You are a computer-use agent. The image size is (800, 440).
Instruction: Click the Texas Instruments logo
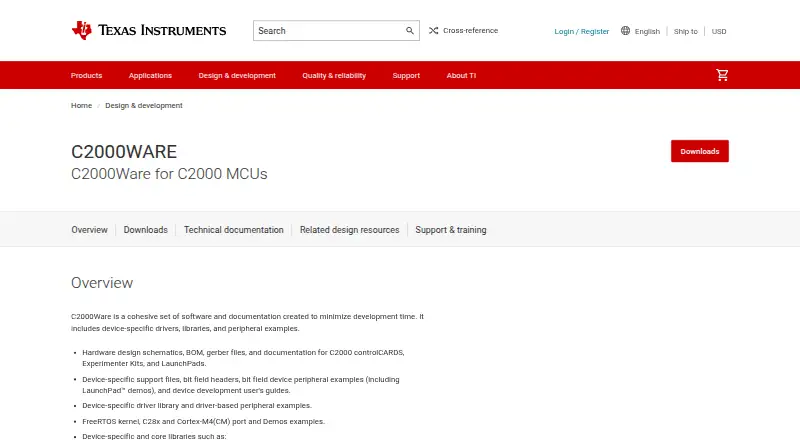click(148, 31)
